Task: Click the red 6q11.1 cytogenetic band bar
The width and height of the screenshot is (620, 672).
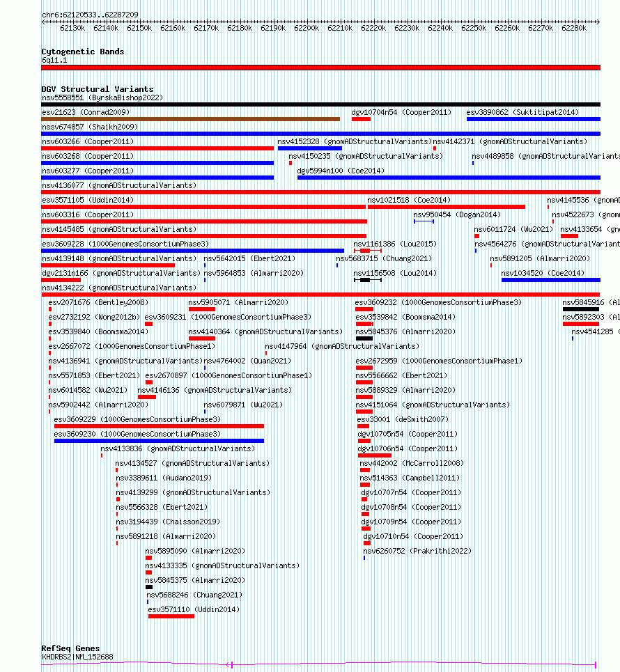Action: pos(320,68)
